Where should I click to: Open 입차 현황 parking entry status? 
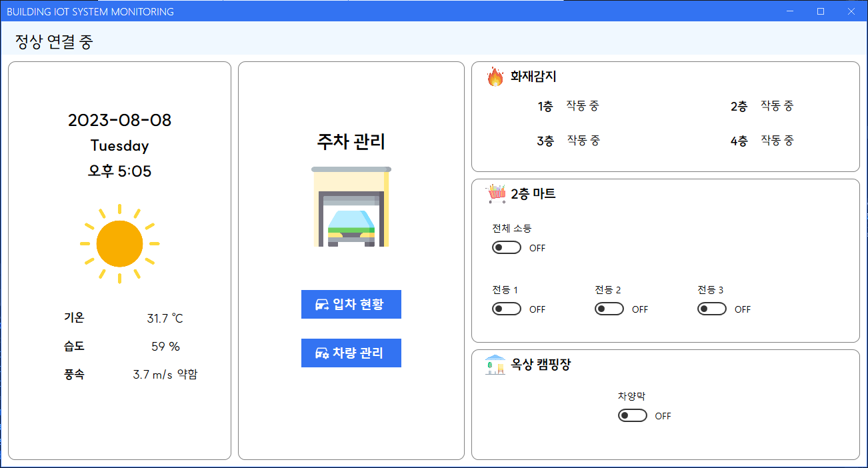click(351, 305)
